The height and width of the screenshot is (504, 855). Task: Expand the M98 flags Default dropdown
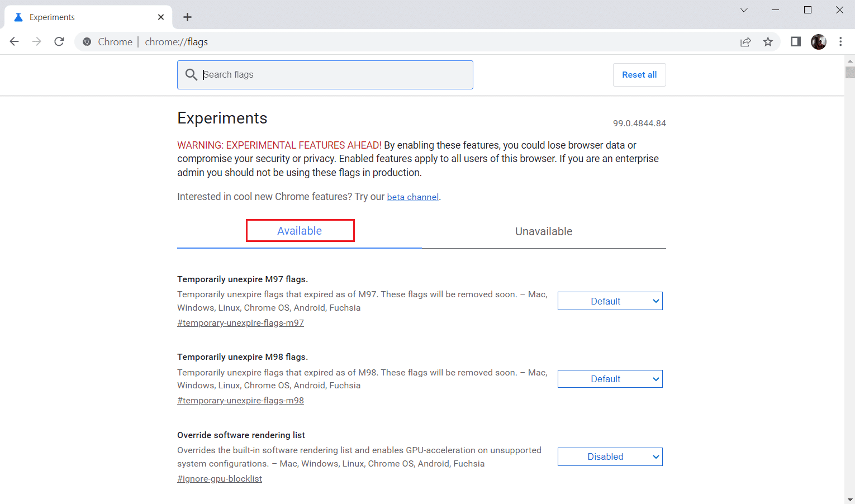[x=610, y=379]
